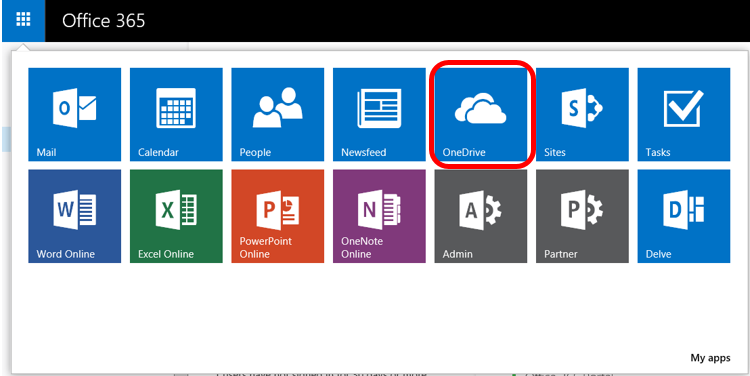The image size is (750, 376).
Task: Launch OneNote Online tile
Action: [x=379, y=216]
